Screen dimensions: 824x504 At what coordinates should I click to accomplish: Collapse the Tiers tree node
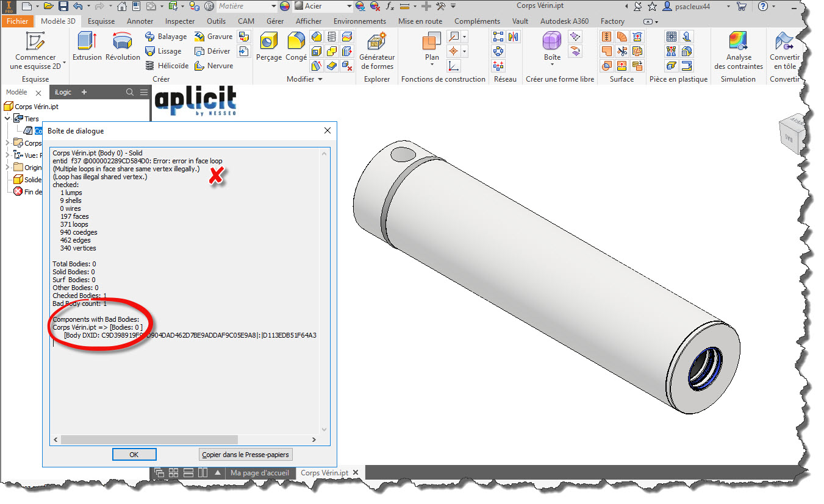pyautogui.click(x=7, y=119)
